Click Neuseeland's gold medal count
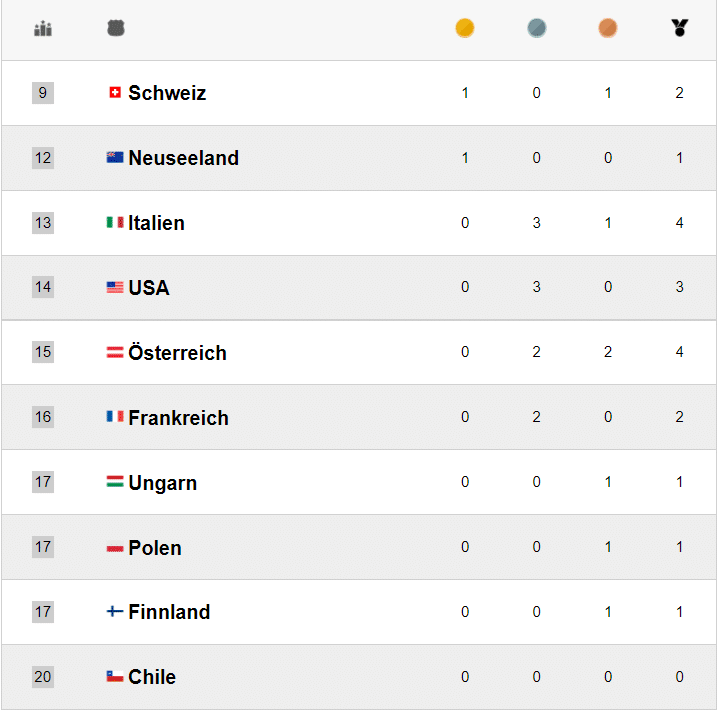 (x=465, y=158)
